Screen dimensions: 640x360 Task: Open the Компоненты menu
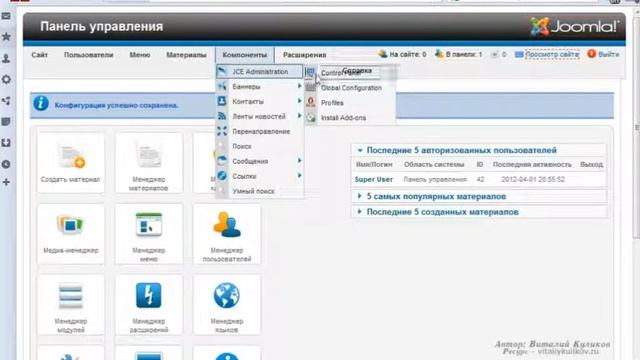click(x=244, y=55)
